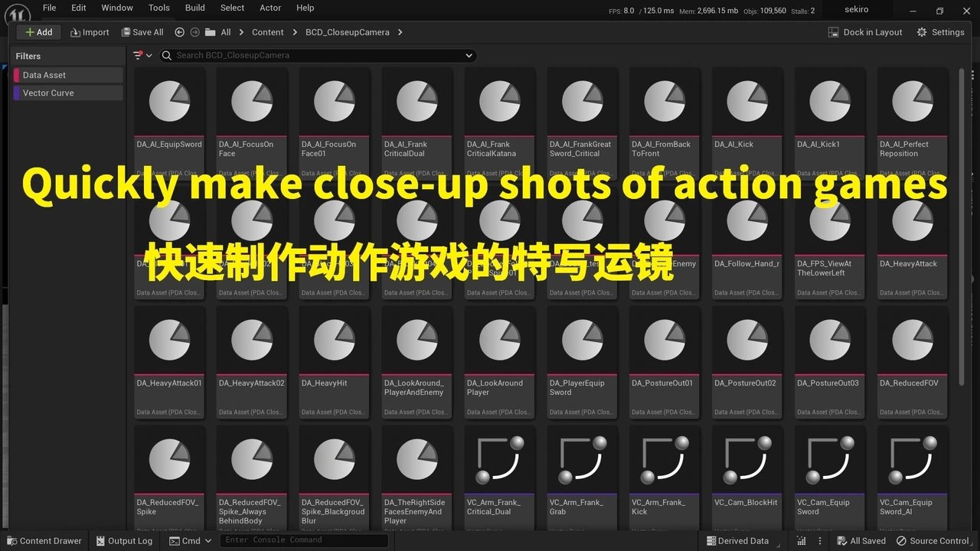Toggle the Vector Curve filter

[x=67, y=93]
